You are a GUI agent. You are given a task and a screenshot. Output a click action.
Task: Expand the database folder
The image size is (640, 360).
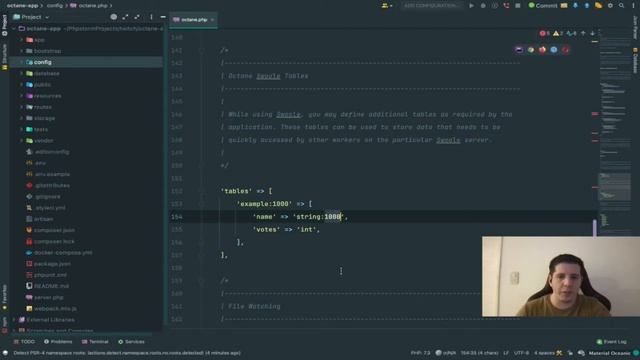(21, 73)
